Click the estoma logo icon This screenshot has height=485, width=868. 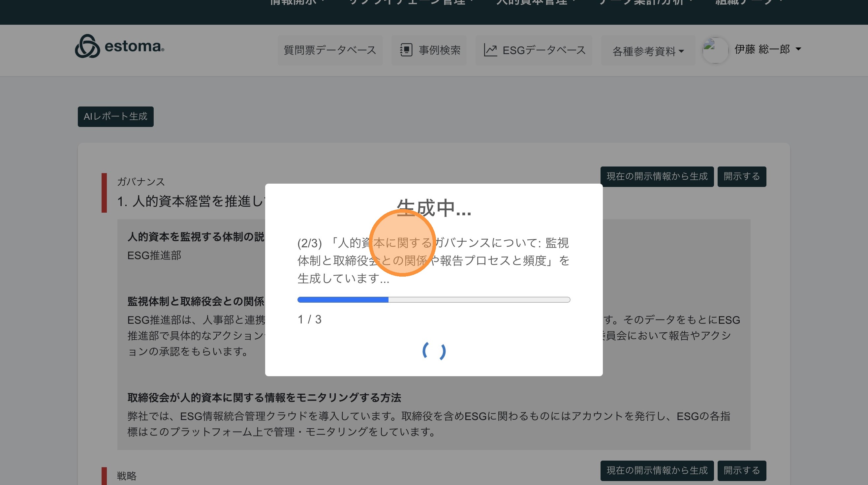pos(87,46)
